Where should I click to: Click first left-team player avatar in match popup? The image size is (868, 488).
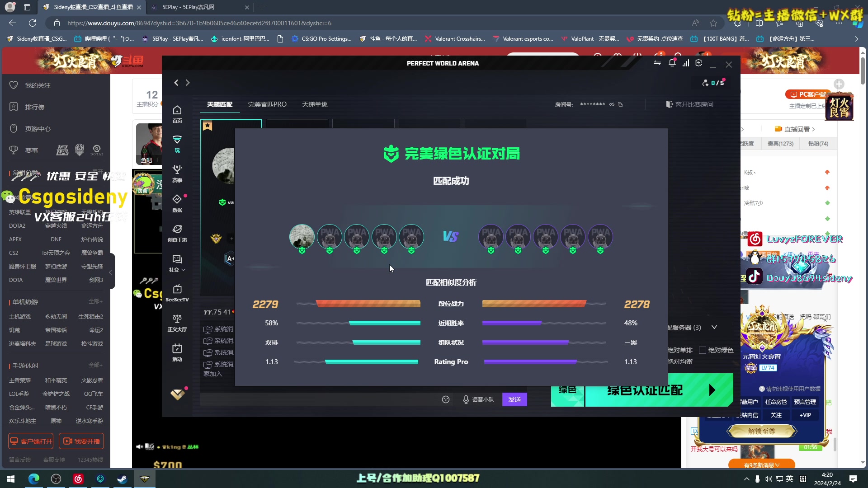point(302,236)
